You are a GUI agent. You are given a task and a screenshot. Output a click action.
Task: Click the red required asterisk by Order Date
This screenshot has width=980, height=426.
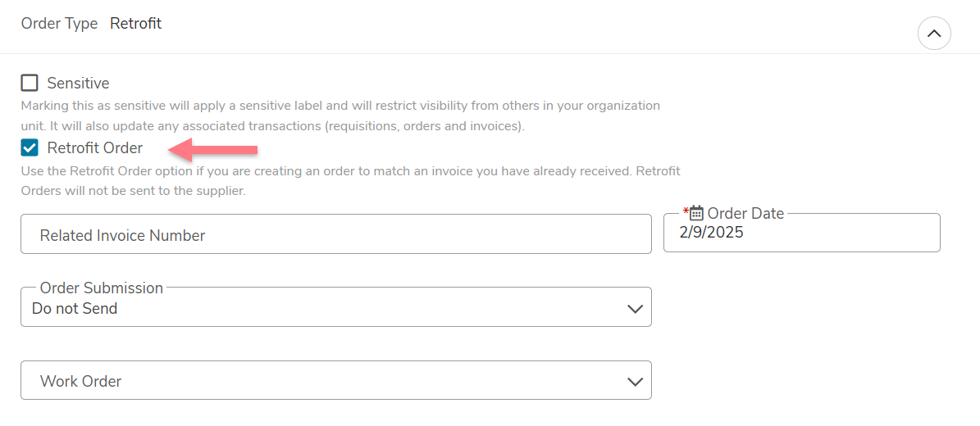tap(686, 211)
